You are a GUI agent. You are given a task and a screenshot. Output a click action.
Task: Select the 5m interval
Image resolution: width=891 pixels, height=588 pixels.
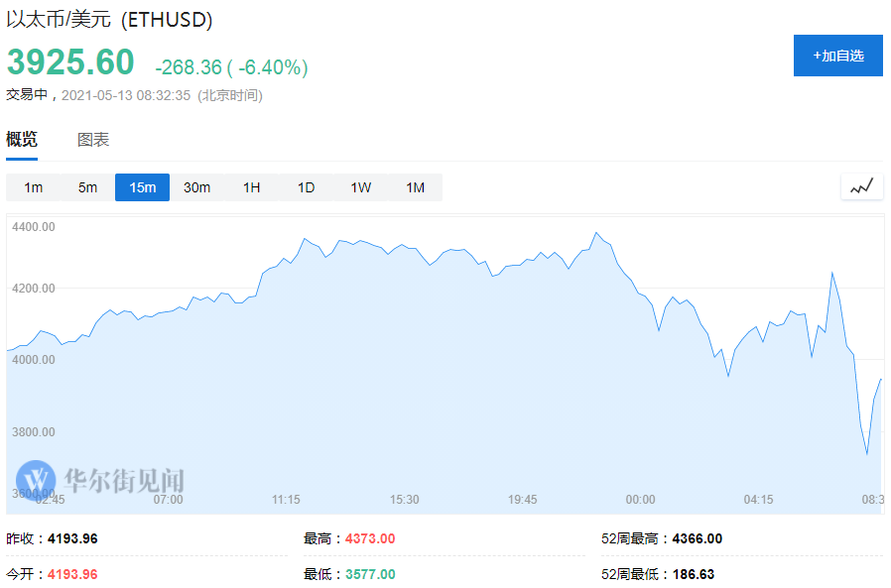point(88,187)
